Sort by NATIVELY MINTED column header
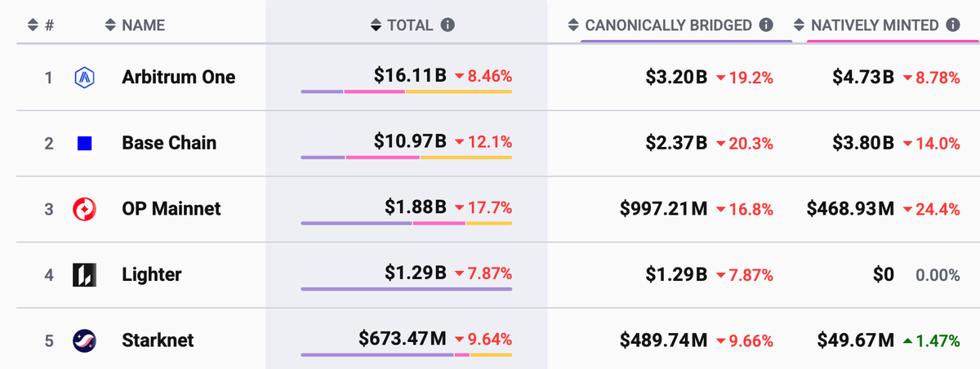 [874, 25]
